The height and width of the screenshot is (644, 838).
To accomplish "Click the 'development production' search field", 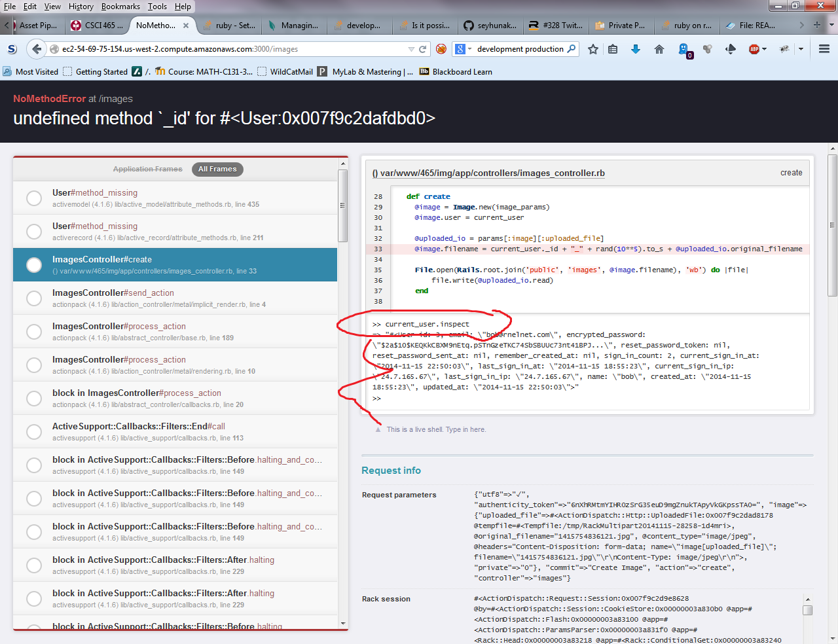I will (x=520, y=49).
